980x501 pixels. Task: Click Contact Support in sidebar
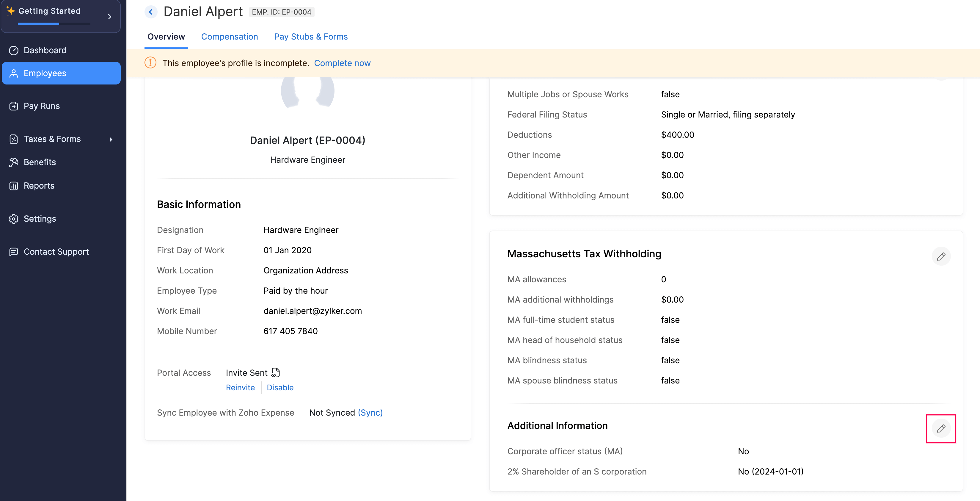[56, 252]
